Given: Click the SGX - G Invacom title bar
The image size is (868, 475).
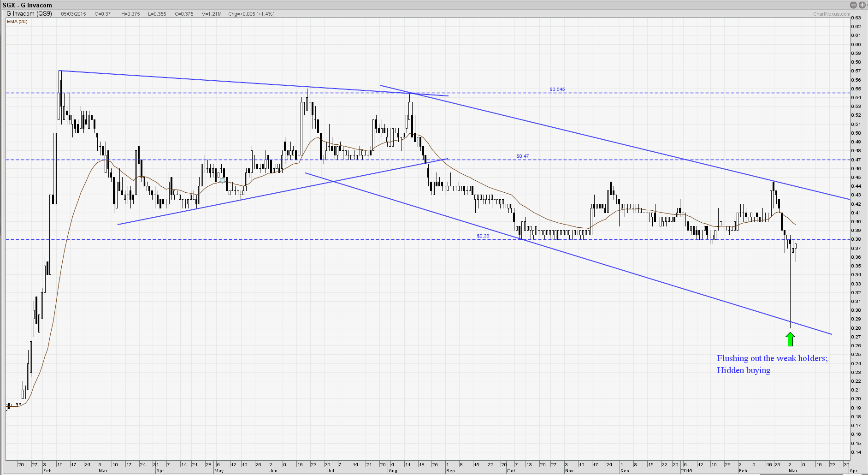Looking at the screenshot, I should point(27,5).
